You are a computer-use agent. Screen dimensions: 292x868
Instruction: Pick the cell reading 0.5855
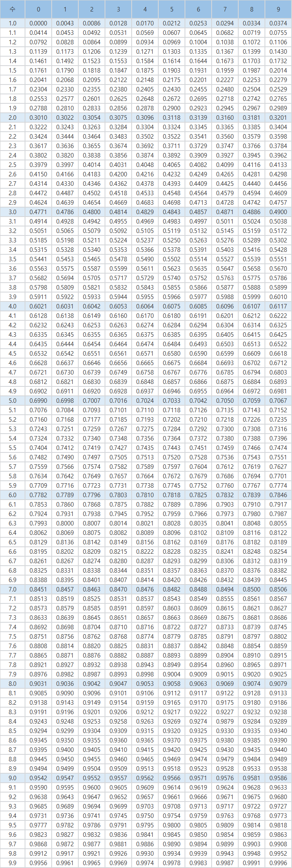[x=172, y=288]
